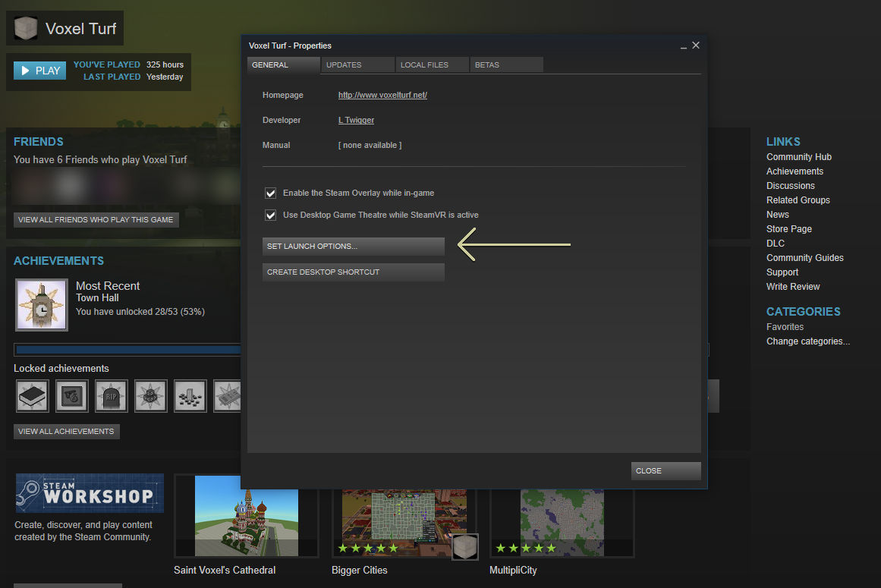Click the locked gun achievement icon
Viewport: 881px width, 588px height.
[72, 395]
